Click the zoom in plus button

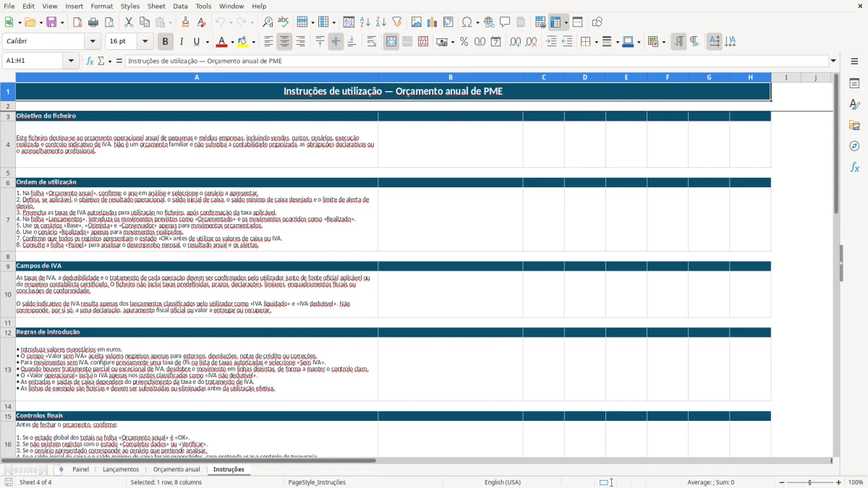[839, 482]
